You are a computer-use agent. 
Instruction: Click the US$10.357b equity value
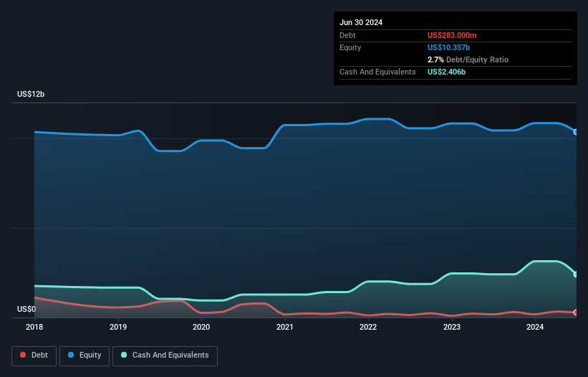448,47
